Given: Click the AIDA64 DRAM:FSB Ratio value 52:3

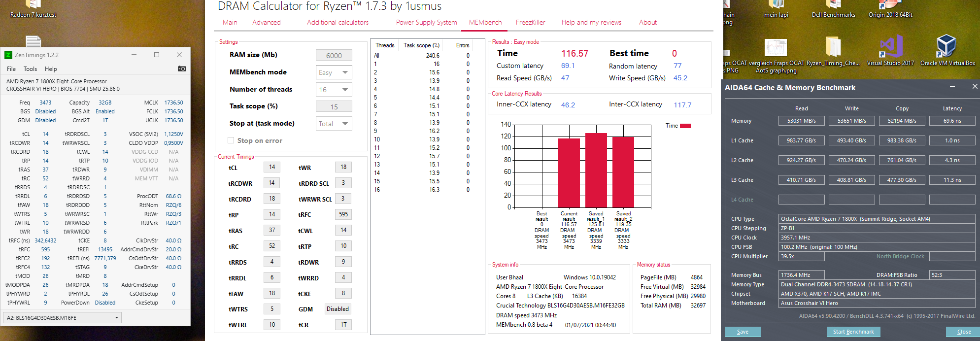Looking at the screenshot, I should click(952, 275).
